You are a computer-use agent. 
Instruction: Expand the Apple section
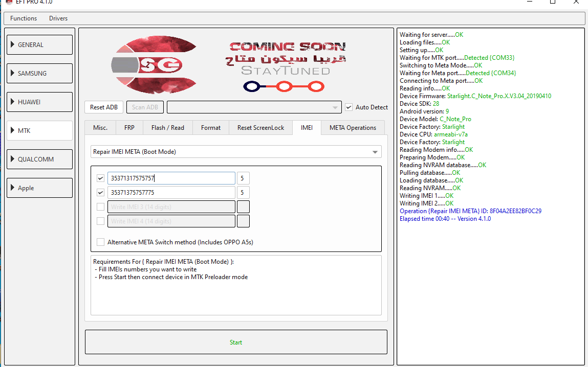pos(39,188)
